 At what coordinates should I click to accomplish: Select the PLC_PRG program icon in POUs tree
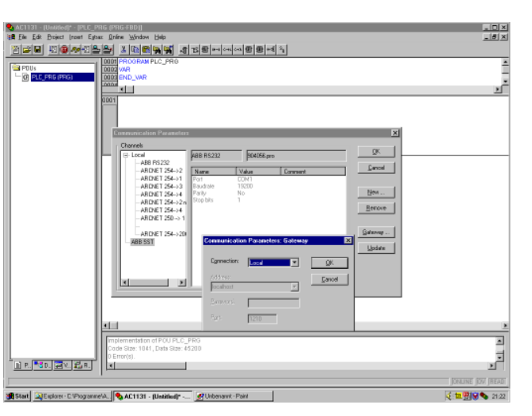coord(25,78)
